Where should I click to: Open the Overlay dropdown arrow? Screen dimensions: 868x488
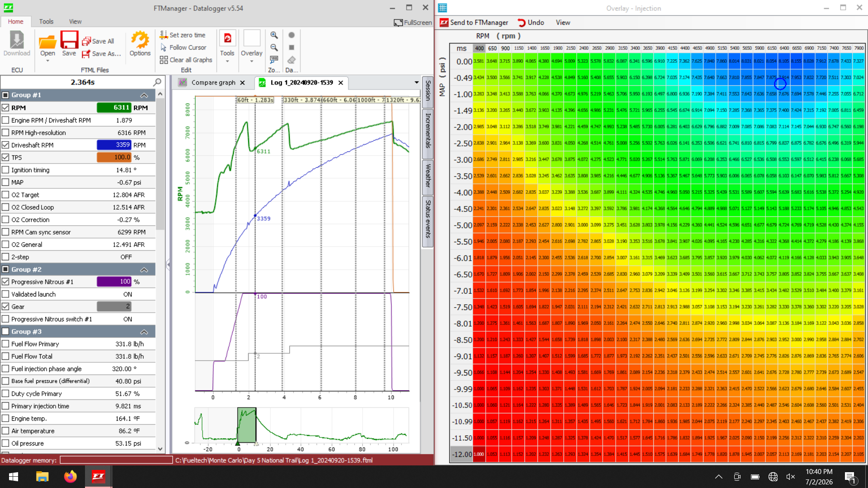252,61
